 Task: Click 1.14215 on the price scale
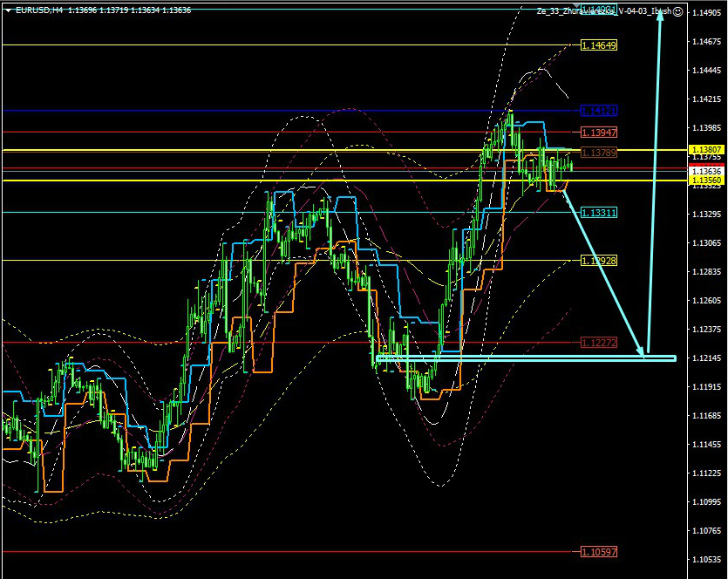707,99
